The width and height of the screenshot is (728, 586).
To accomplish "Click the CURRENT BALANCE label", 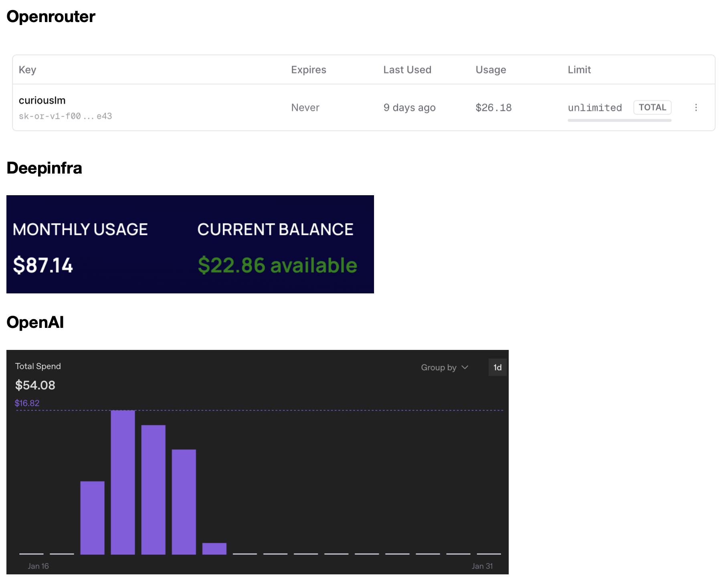I will 275,229.
